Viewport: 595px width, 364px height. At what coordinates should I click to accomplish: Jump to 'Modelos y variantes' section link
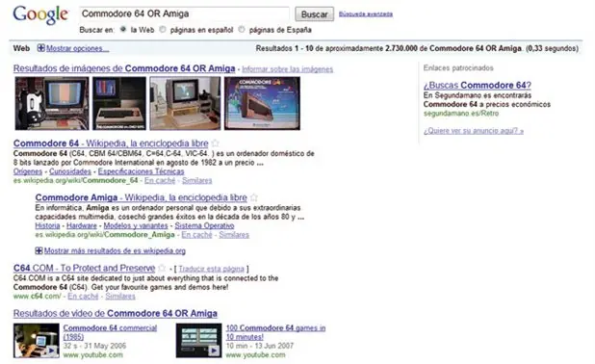(x=136, y=226)
